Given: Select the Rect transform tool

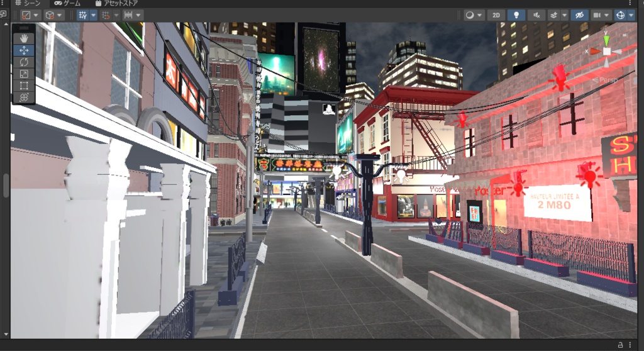Looking at the screenshot, I should click(24, 86).
